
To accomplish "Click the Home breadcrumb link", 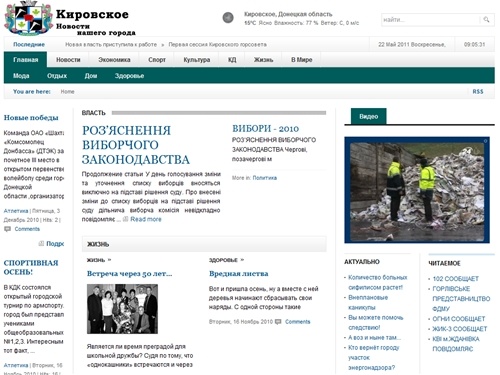I will pos(67,91).
